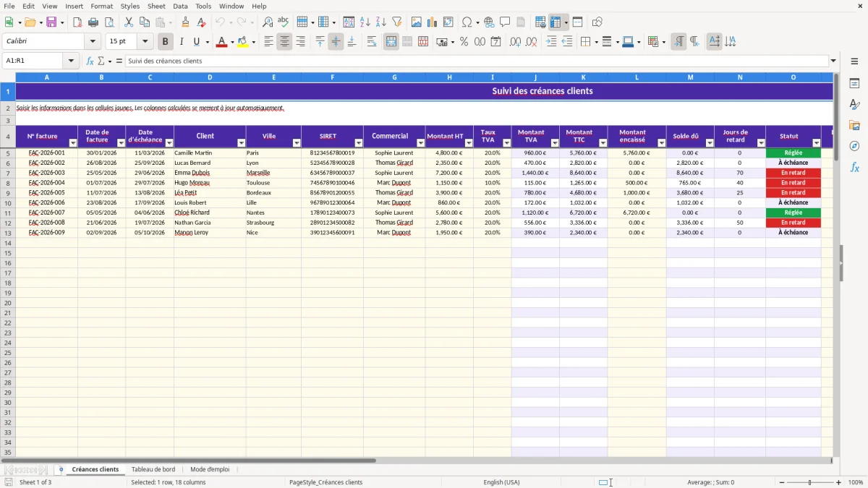Toggle align left
This screenshot has height=488, width=868.
click(x=268, y=42)
